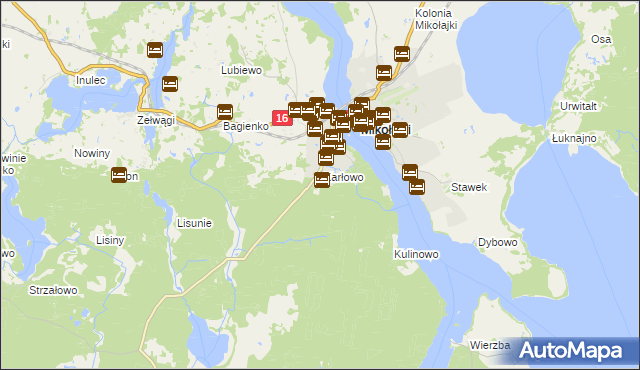Select the Lubiewo village label
The height and width of the screenshot is (370, 640).
tap(242, 70)
